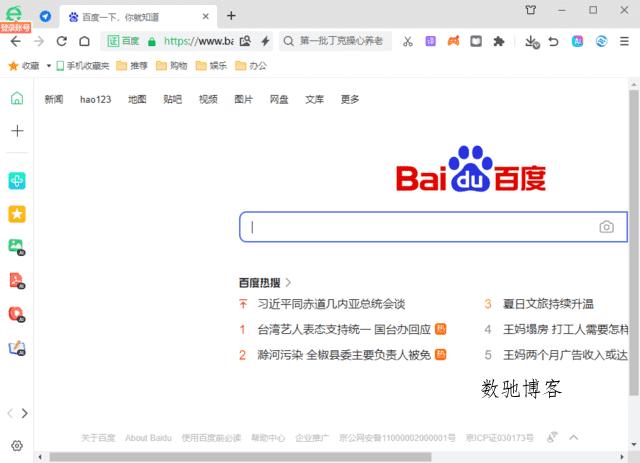This screenshot has width=640, height=463.
Task: Open the scissors screenshot tool
Action: click(x=408, y=41)
